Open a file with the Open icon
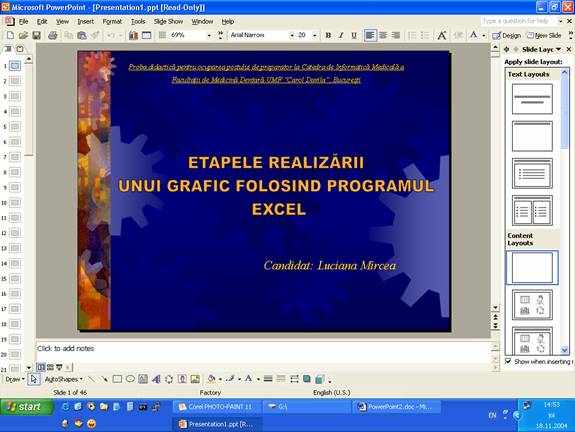 (23, 35)
